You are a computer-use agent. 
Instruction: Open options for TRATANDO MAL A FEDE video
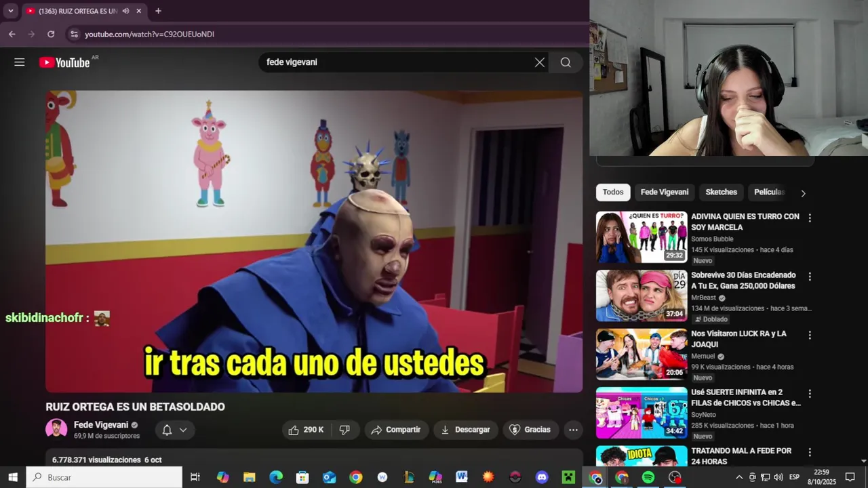[809, 452]
